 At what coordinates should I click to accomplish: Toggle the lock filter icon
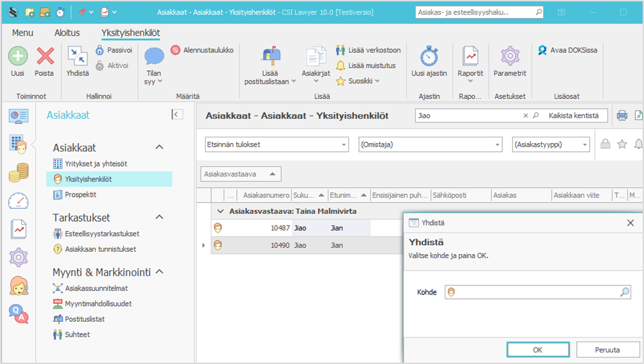(x=605, y=144)
